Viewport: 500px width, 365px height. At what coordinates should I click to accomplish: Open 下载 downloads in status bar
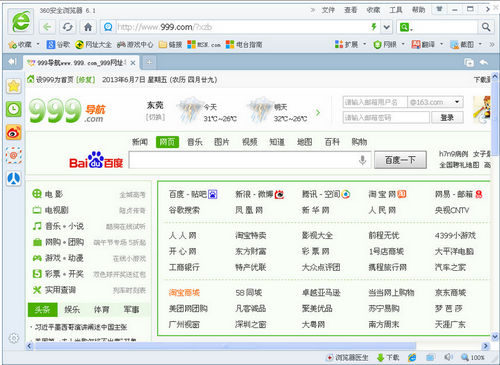pos(388,358)
